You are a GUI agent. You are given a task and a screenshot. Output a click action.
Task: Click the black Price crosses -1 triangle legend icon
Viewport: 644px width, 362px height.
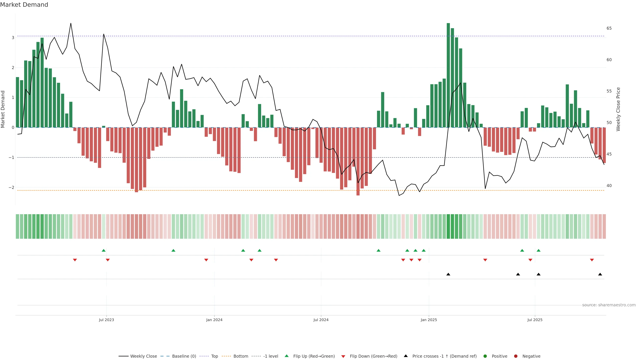pyautogui.click(x=406, y=356)
